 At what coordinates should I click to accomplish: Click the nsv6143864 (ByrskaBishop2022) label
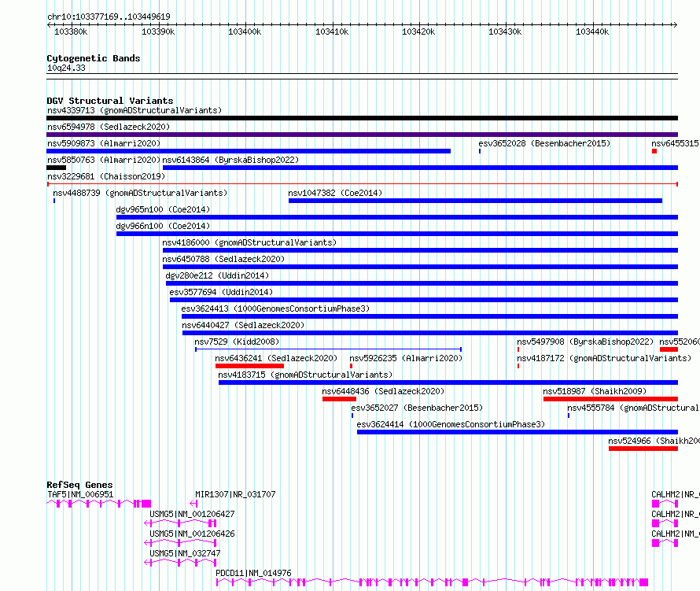[230, 160]
